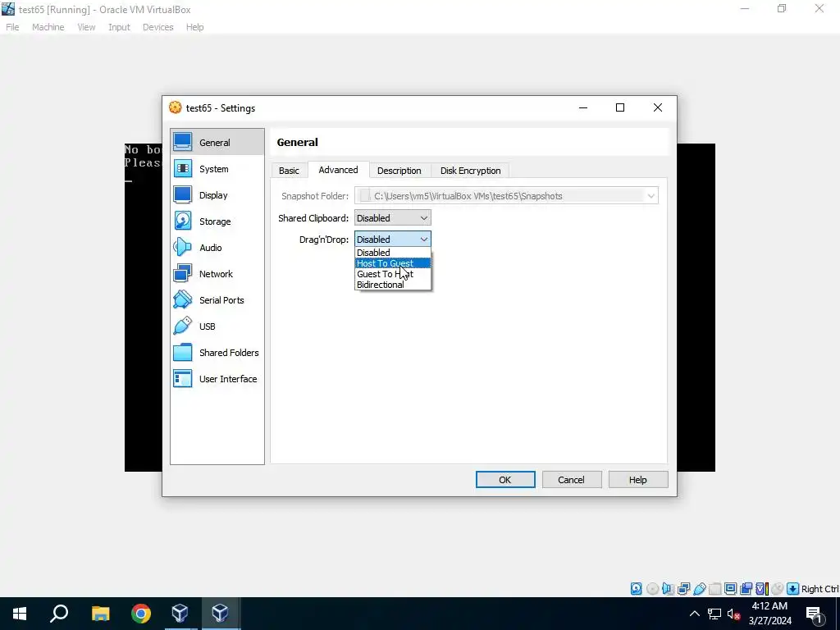Click the muted volume tray icon
This screenshot has width=840, height=630.
coord(734,614)
